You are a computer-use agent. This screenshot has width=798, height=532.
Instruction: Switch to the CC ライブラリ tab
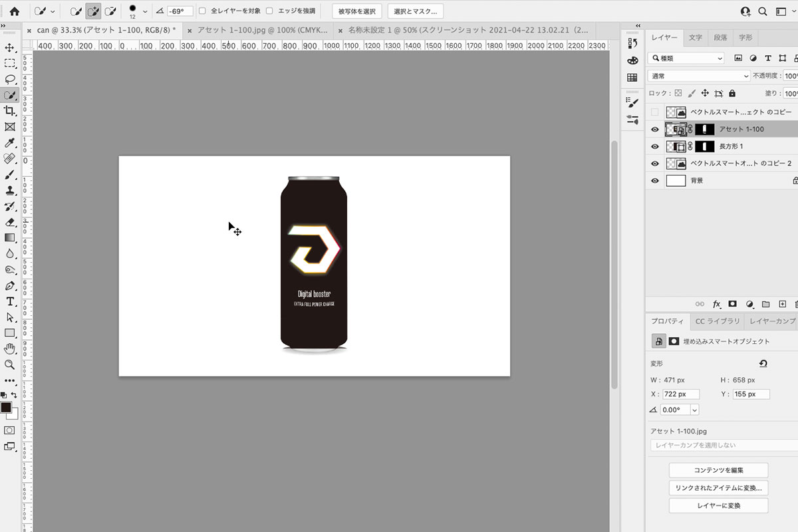(717, 321)
